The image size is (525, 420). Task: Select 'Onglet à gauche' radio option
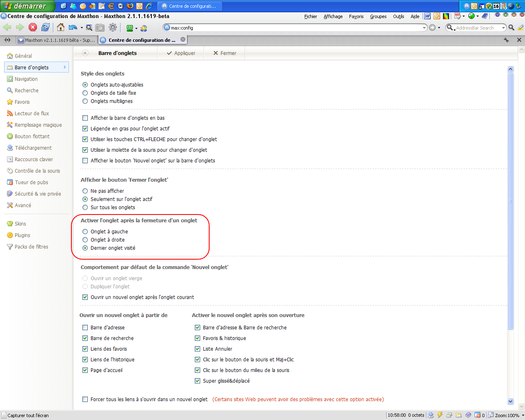(x=85, y=232)
